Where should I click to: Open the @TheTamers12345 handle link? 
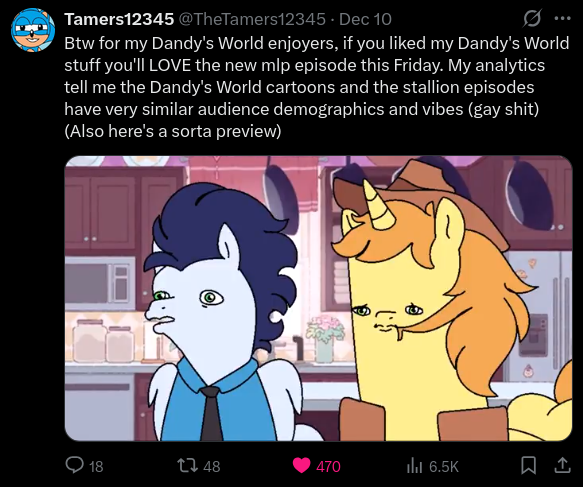(x=252, y=19)
